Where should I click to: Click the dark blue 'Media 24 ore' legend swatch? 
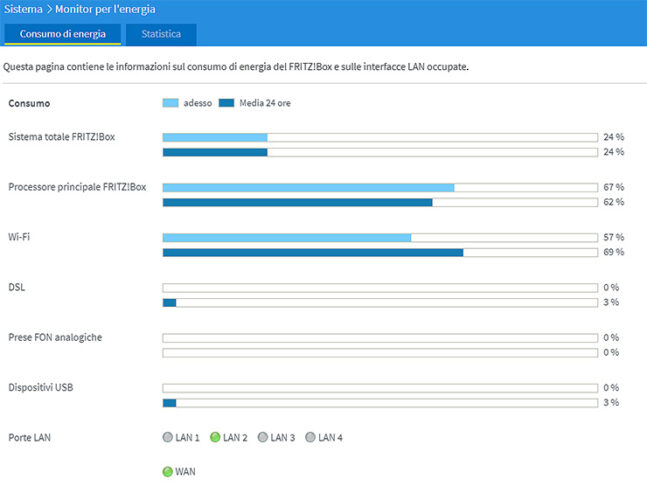coord(227,103)
